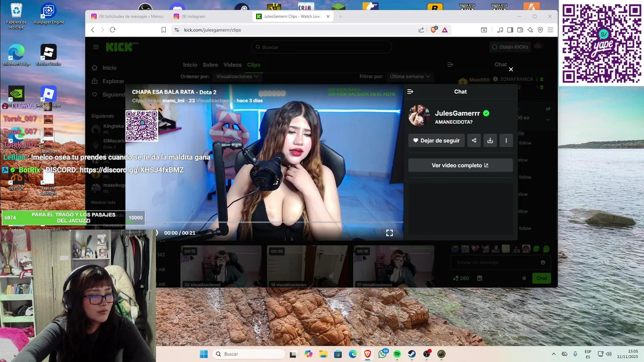Share the clip with the share icon
The height and width of the screenshot is (362, 644).
[x=474, y=140]
